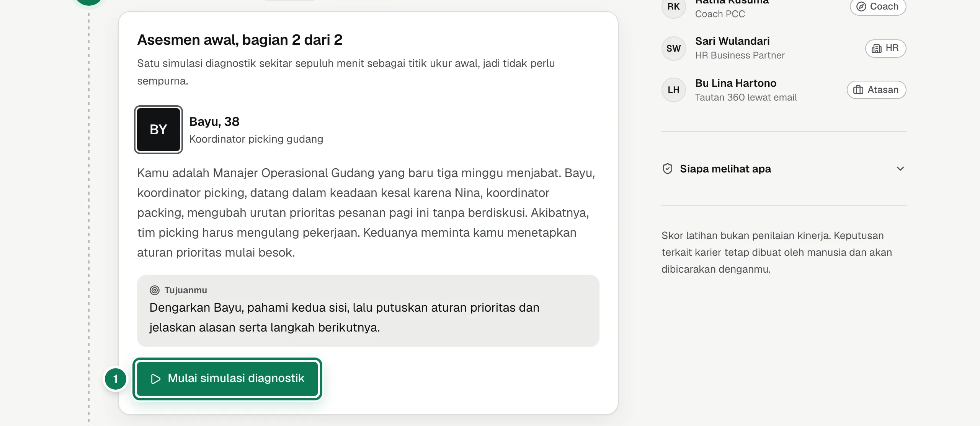Click the compass icon in the Coach badge
The image size is (980, 426).
coord(861,7)
